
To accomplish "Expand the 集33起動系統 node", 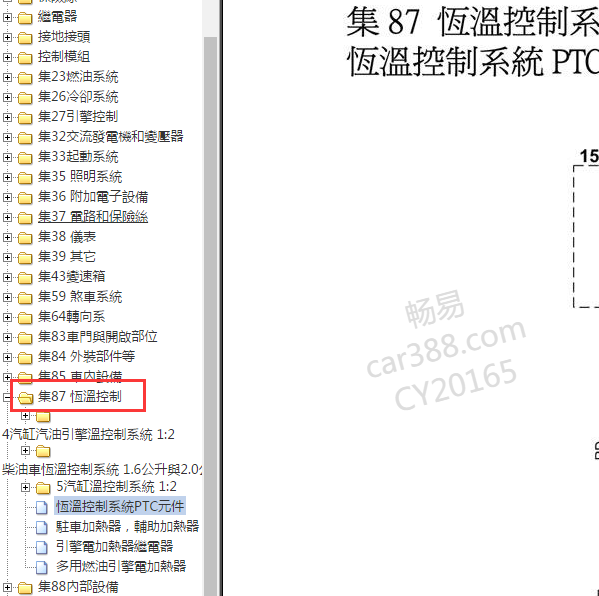I will (x=7, y=157).
